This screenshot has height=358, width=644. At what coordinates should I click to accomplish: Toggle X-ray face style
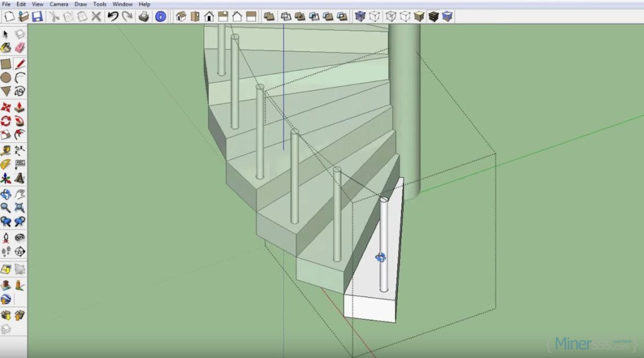[360, 16]
